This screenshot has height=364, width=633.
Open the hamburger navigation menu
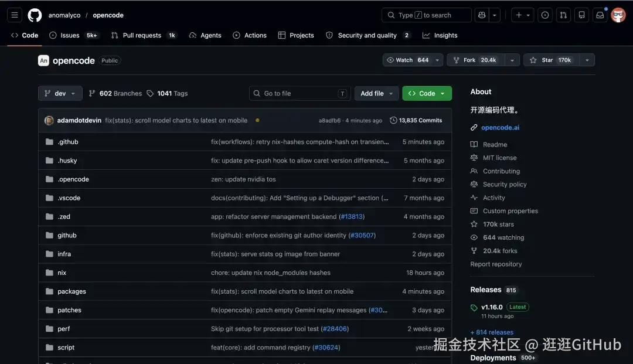[15, 15]
